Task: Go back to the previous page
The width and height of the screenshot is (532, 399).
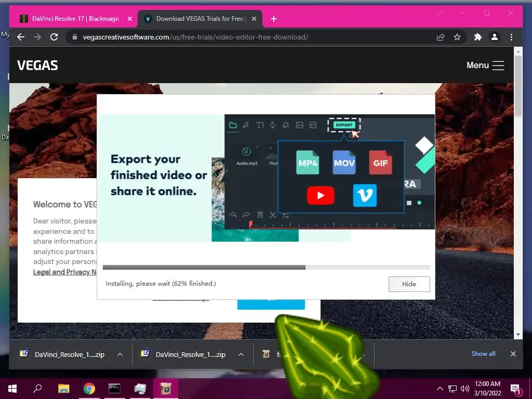Action: point(21,37)
